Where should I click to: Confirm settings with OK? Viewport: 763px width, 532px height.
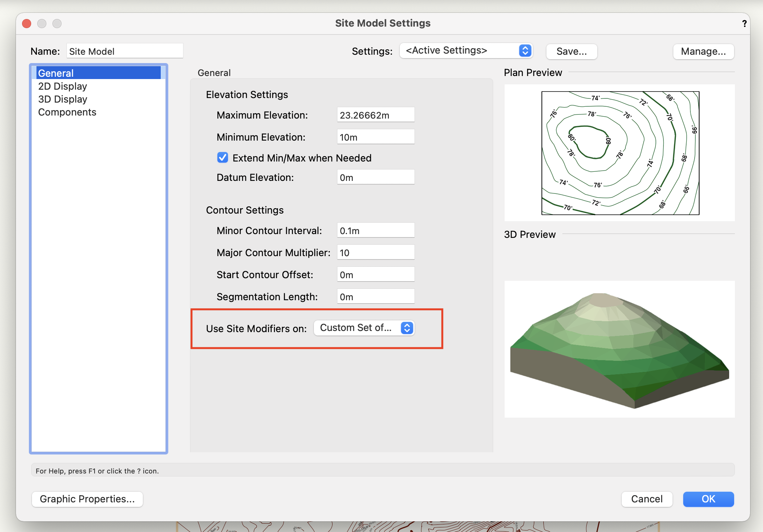pos(708,499)
